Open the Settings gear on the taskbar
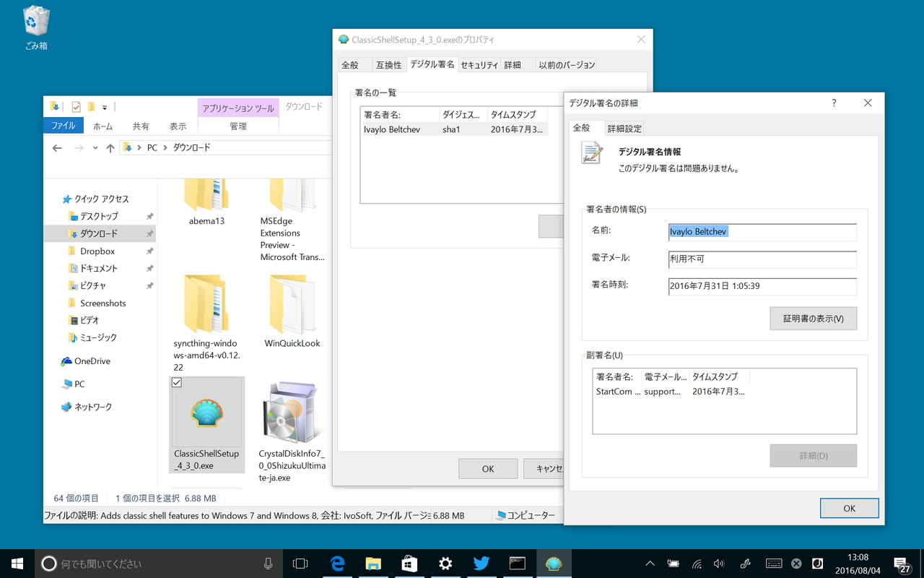Image resolution: width=924 pixels, height=578 pixels. pyautogui.click(x=445, y=563)
